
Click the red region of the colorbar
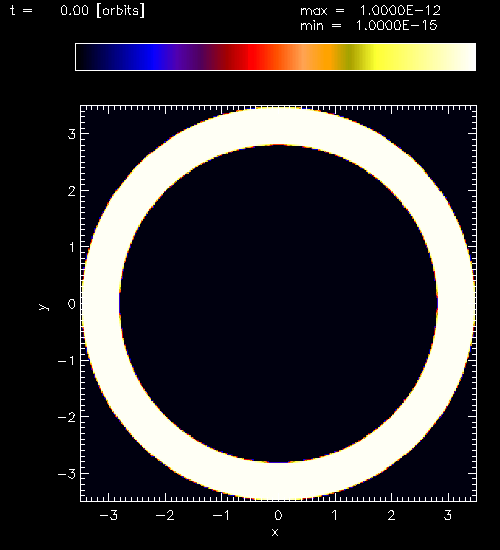pyautogui.click(x=254, y=57)
